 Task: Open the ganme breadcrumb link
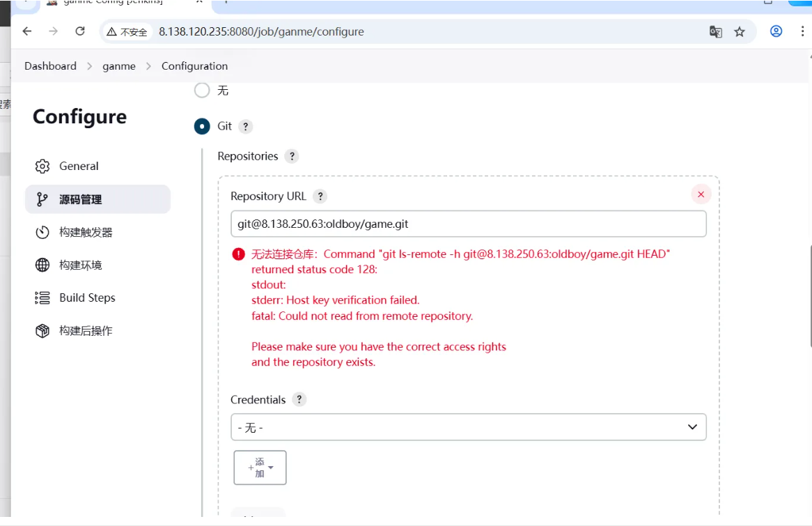[119, 66]
